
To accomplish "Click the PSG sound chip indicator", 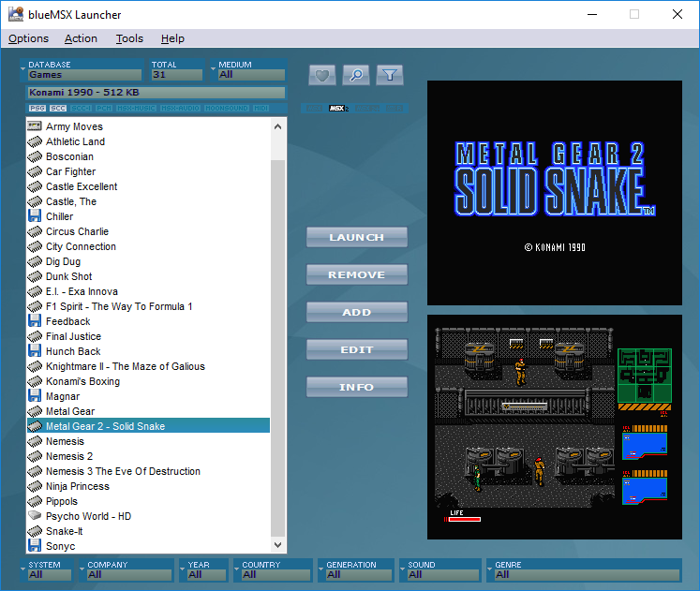I will pos(37,109).
